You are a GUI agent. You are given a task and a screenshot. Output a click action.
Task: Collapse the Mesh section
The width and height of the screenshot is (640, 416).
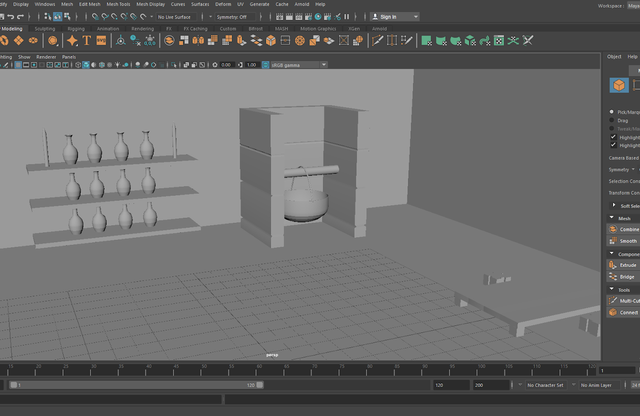point(611,218)
